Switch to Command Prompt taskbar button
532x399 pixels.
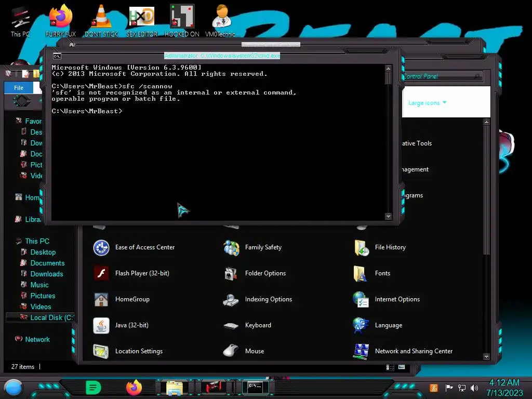(x=255, y=387)
